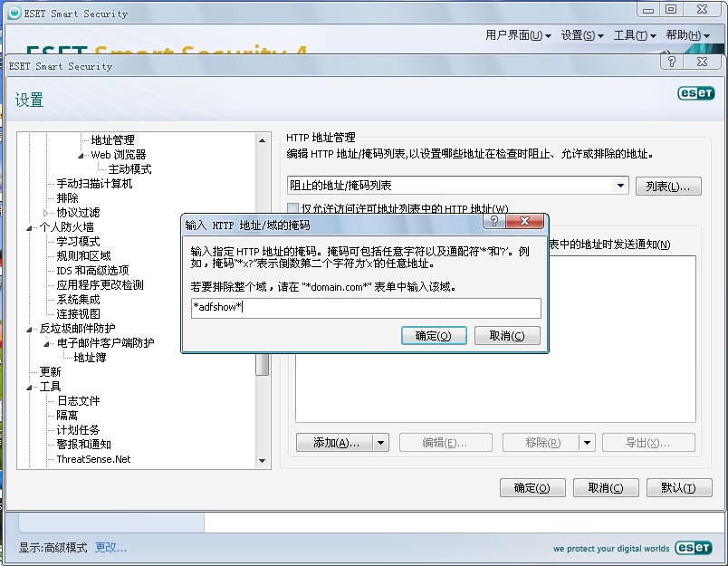Select 隔离 in the tree
728x566 pixels.
tap(67, 415)
